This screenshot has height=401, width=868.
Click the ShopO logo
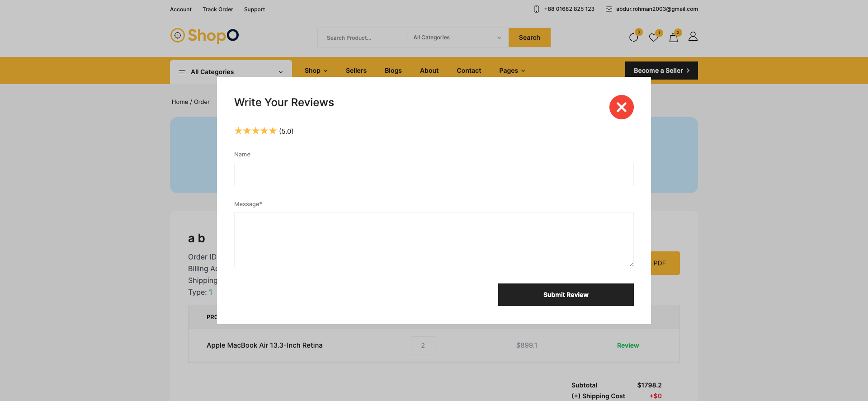(204, 35)
